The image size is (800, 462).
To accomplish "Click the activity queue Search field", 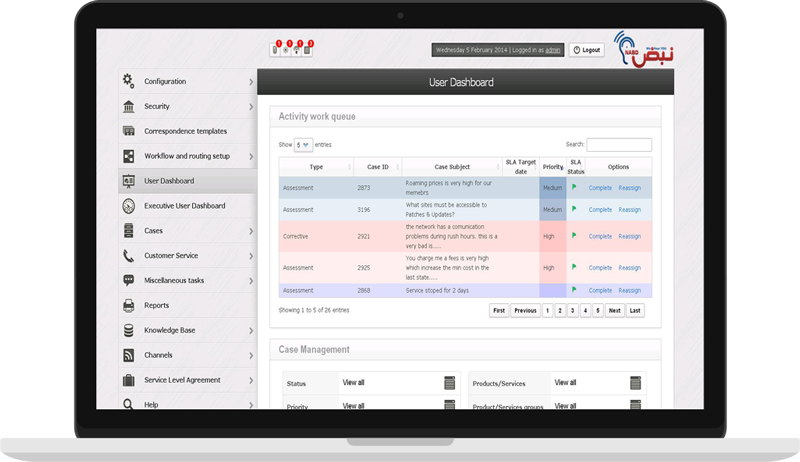I will tap(618, 145).
